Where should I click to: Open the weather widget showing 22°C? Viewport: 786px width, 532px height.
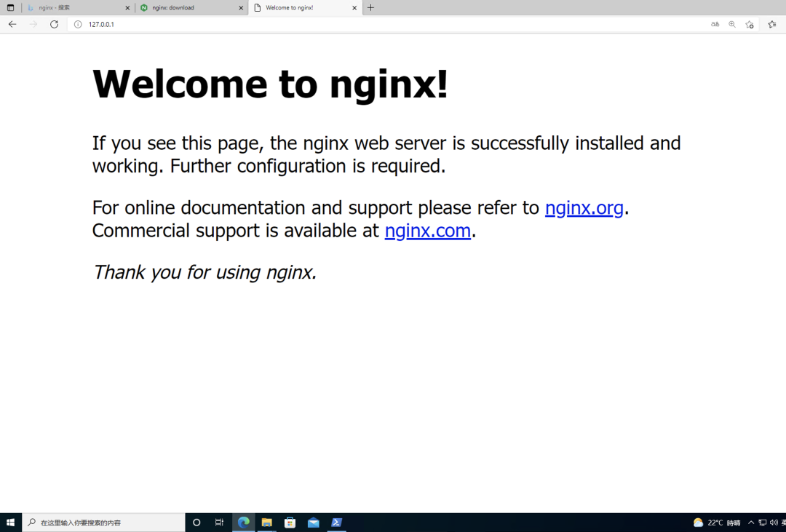[717, 523]
